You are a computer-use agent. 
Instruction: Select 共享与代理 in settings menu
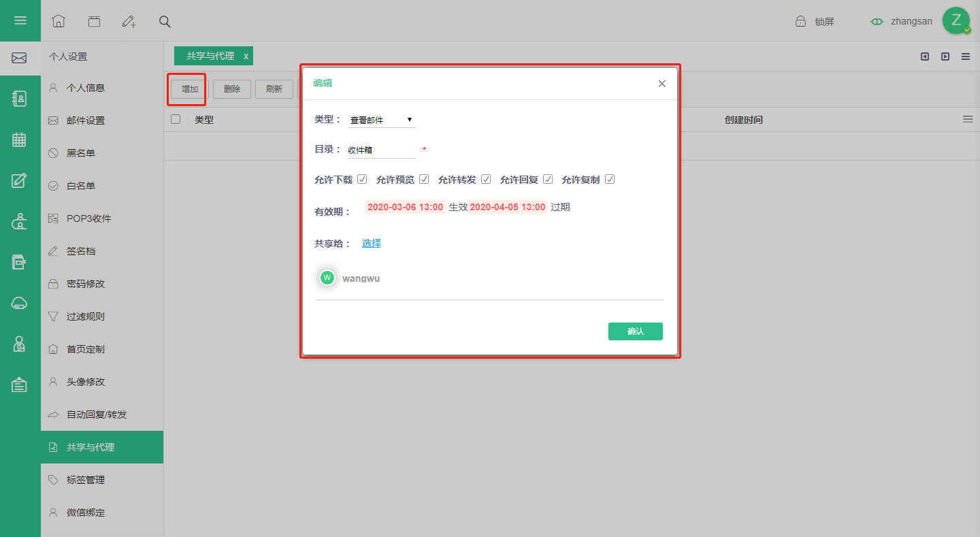pos(102,447)
